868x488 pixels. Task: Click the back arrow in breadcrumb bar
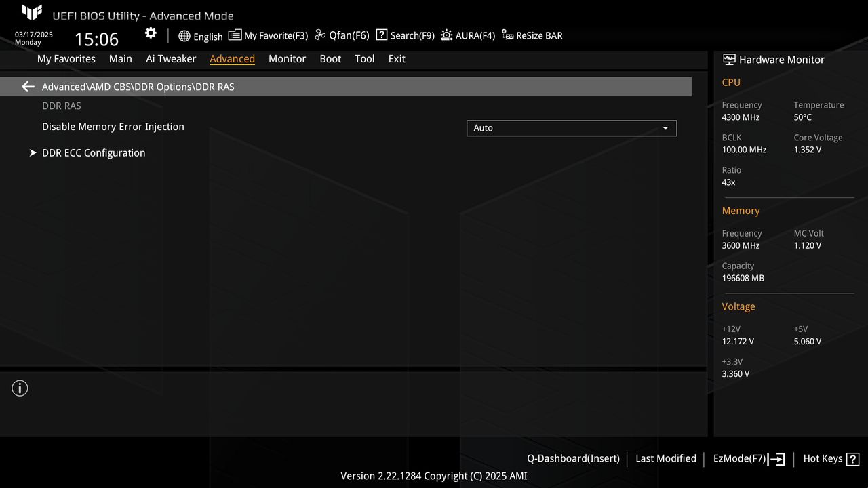[x=28, y=87]
